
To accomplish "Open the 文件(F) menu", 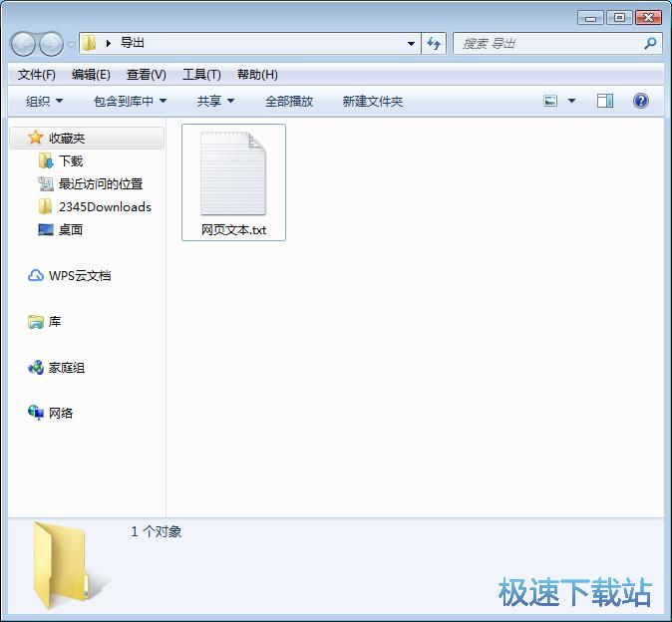I will (x=37, y=75).
